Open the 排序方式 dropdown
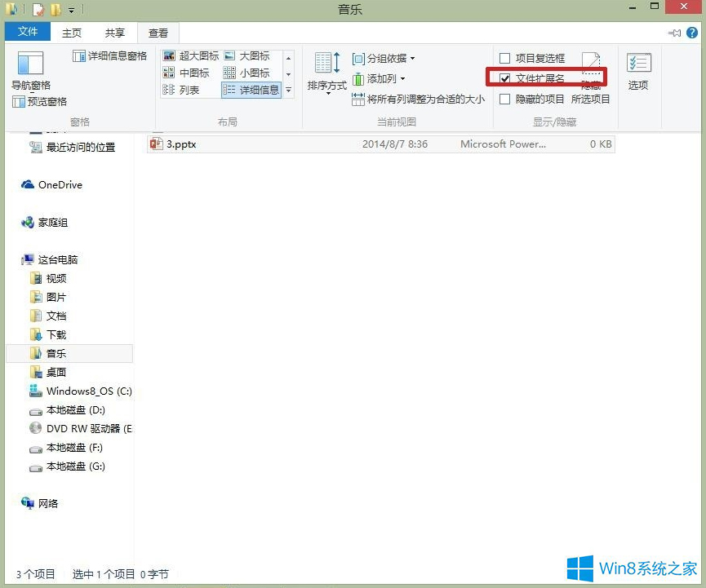This screenshot has height=588, width=706. coord(326,73)
